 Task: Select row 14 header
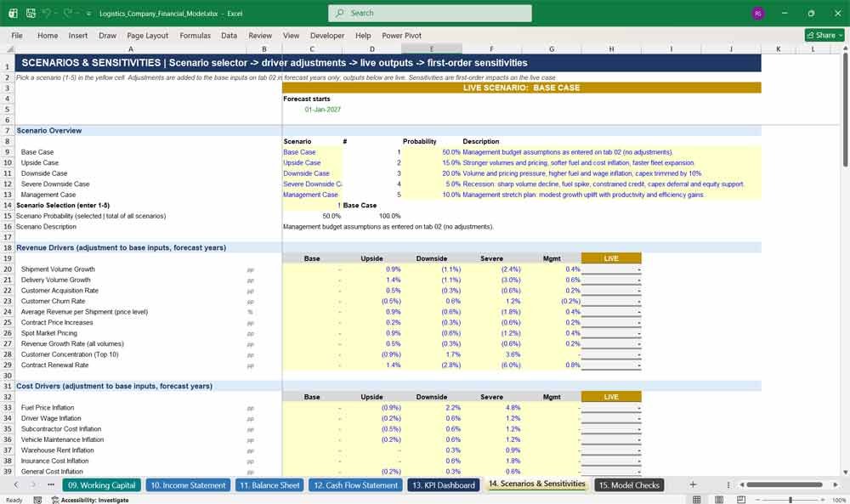(x=8, y=206)
